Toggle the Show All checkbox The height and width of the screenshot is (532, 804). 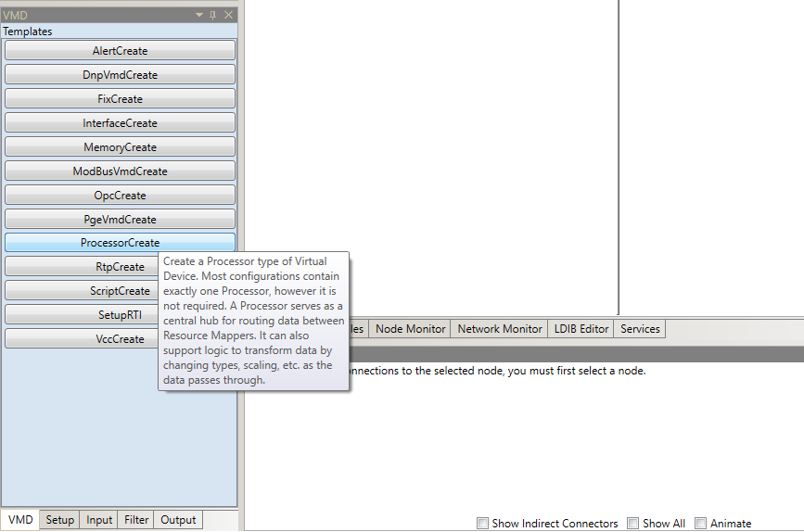tap(633, 523)
